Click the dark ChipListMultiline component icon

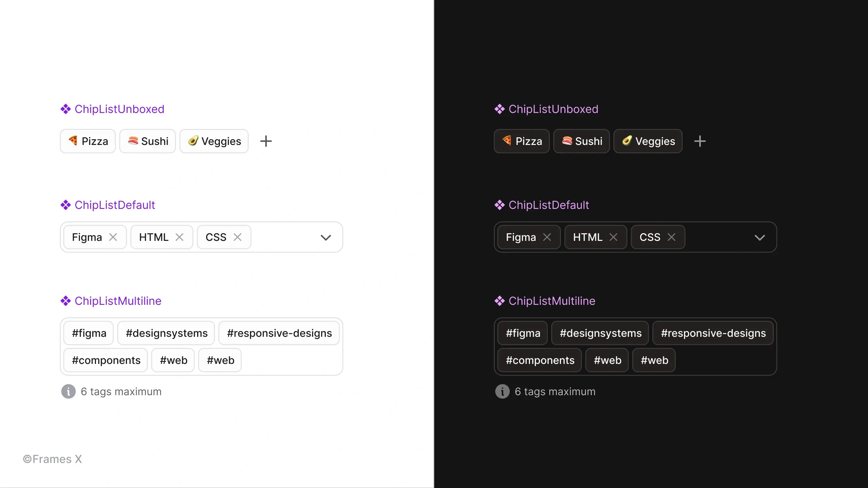[500, 301]
